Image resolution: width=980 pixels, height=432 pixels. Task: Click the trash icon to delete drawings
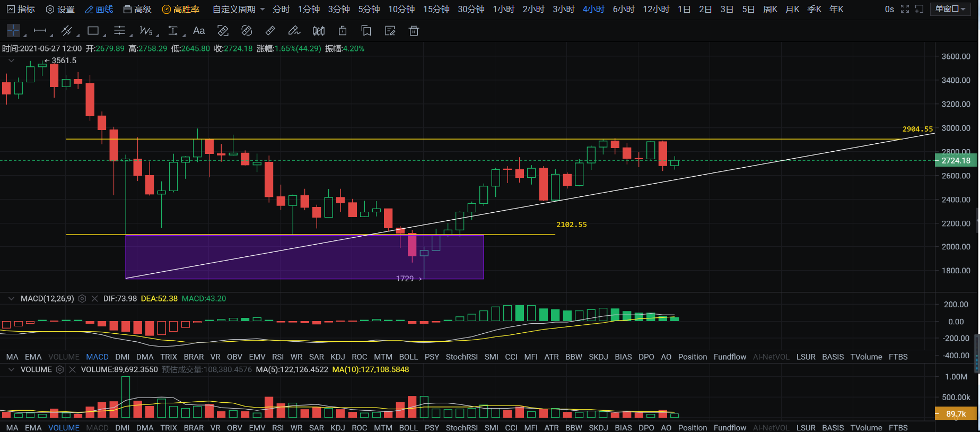[414, 31]
